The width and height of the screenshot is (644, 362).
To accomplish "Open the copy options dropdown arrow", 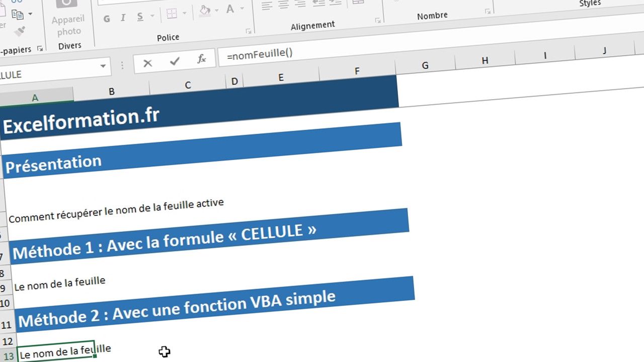I will pyautogui.click(x=30, y=14).
